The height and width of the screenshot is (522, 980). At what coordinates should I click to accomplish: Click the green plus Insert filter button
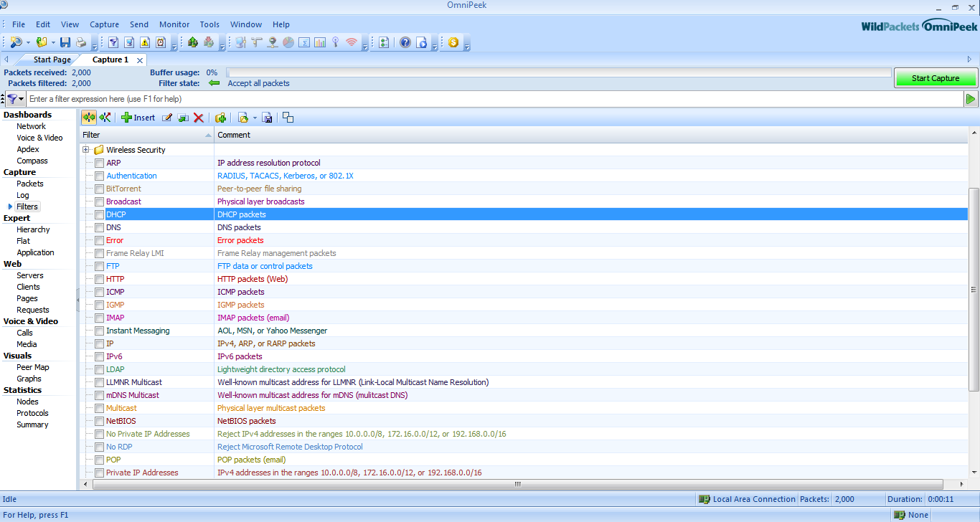pyautogui.click(x=138, y=118)
